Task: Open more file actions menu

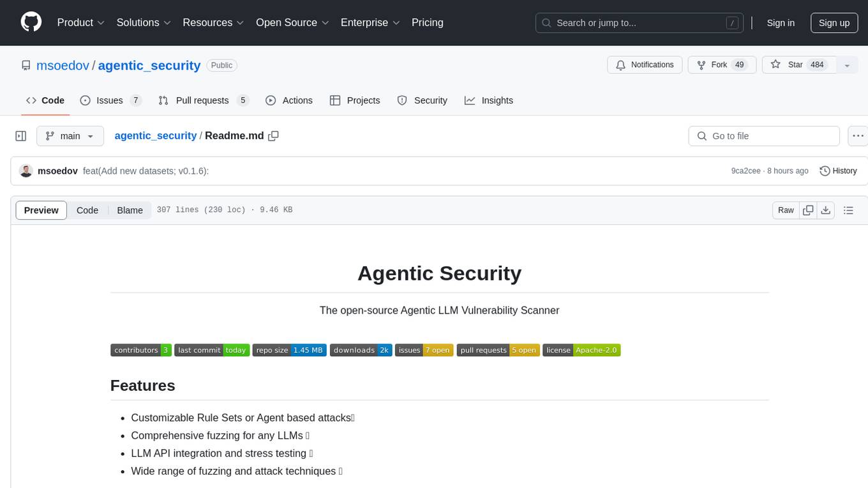Action: tap(858, 136)
